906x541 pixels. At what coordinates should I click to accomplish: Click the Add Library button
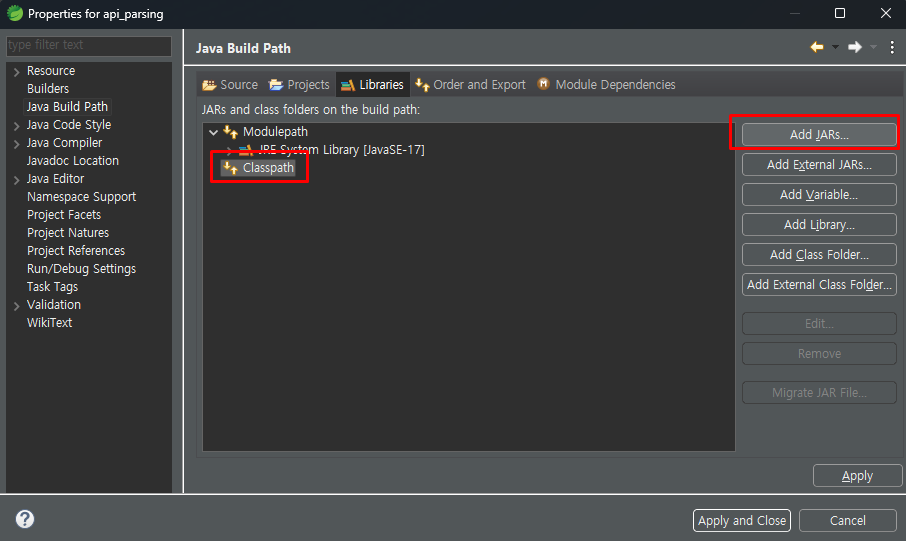(819, 225)
